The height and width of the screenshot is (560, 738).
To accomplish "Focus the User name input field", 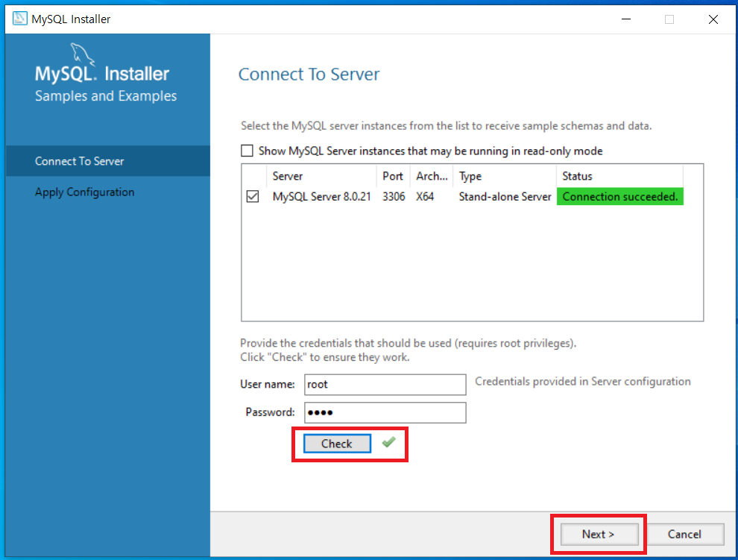I will click(x=385, y=384).
